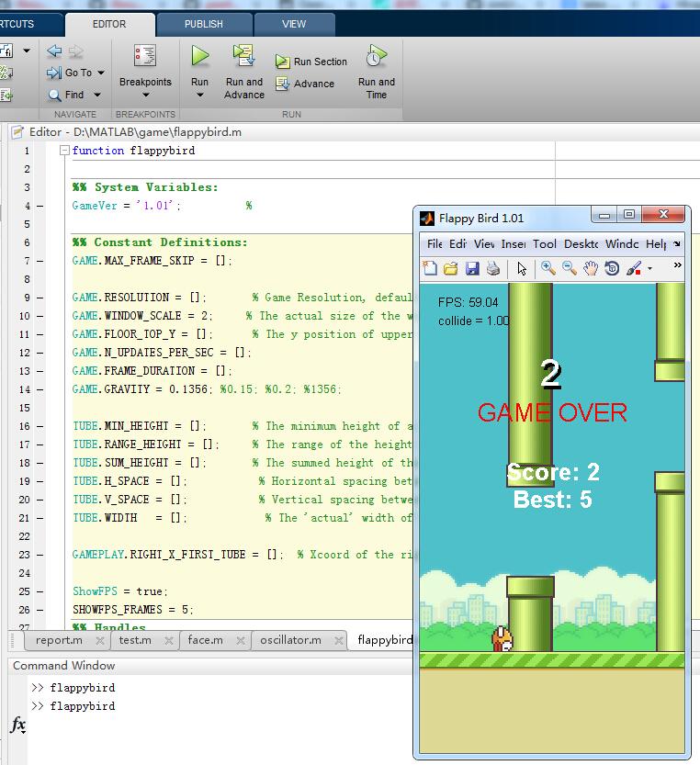Image resolution: width=700 pixels, height=765 pixels.
Task: Click the Advance button
Action: tap(305, 84)
